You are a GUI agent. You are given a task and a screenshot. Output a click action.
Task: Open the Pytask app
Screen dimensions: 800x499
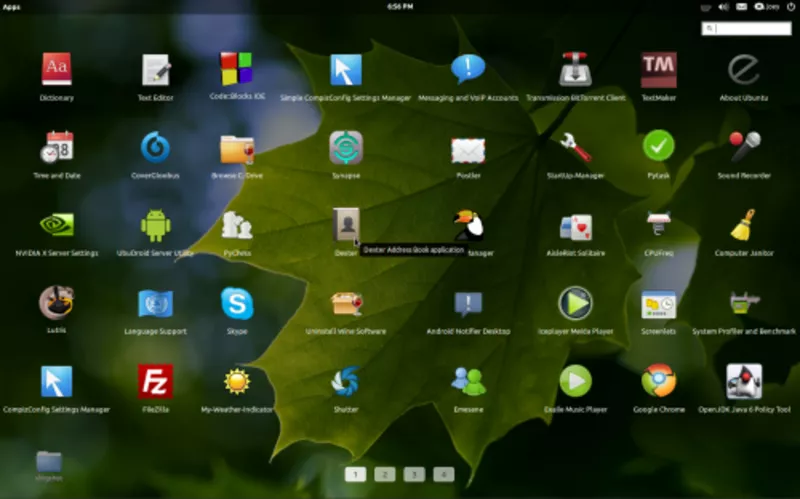coord(659,146)
